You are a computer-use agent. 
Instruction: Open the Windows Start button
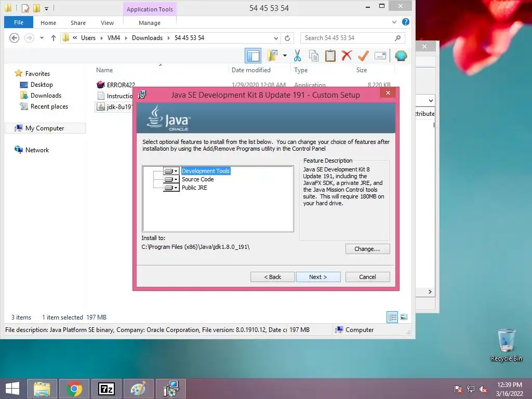pyautogui.click(x=12, y=389)
